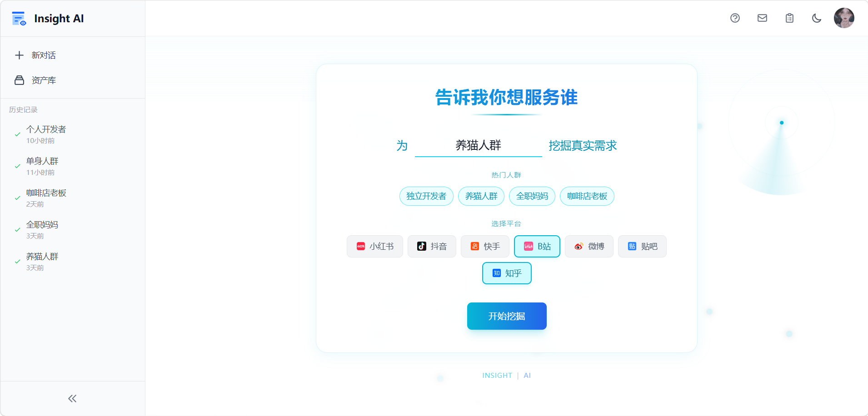Select popular audience tag 独立开发者
The width and height of the screenshot is (868, 416).
(x=426, y=196)
